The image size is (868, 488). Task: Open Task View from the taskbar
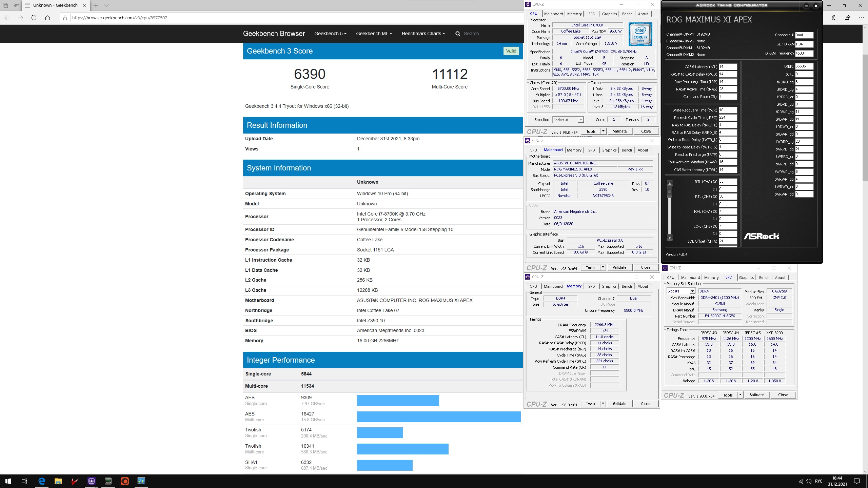24,481
